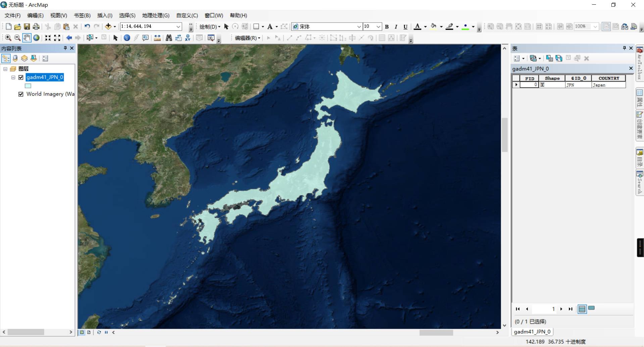Open the ArcToolbox side tab
Screen dimensions: 644x347
point(640,64)
